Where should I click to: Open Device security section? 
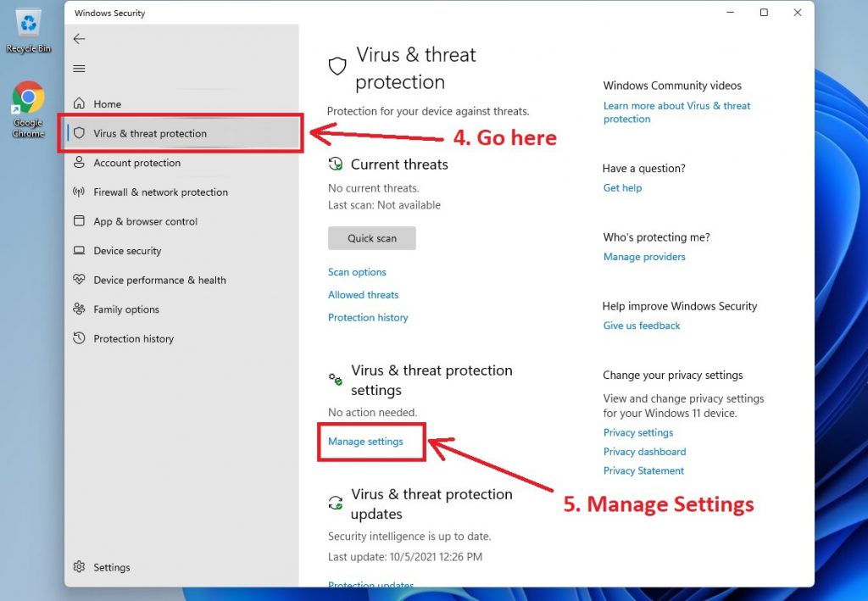181,251
